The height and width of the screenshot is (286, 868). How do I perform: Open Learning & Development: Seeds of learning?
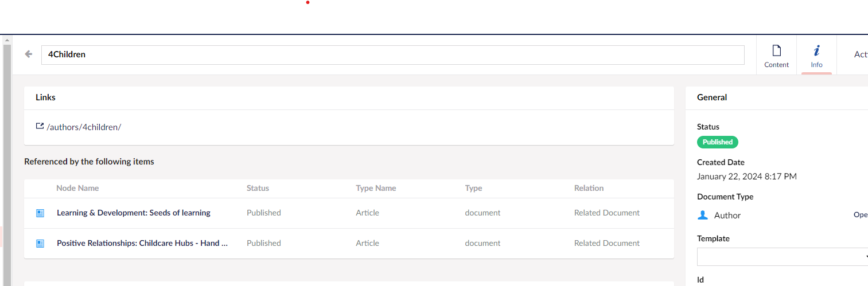click(134, 213)
